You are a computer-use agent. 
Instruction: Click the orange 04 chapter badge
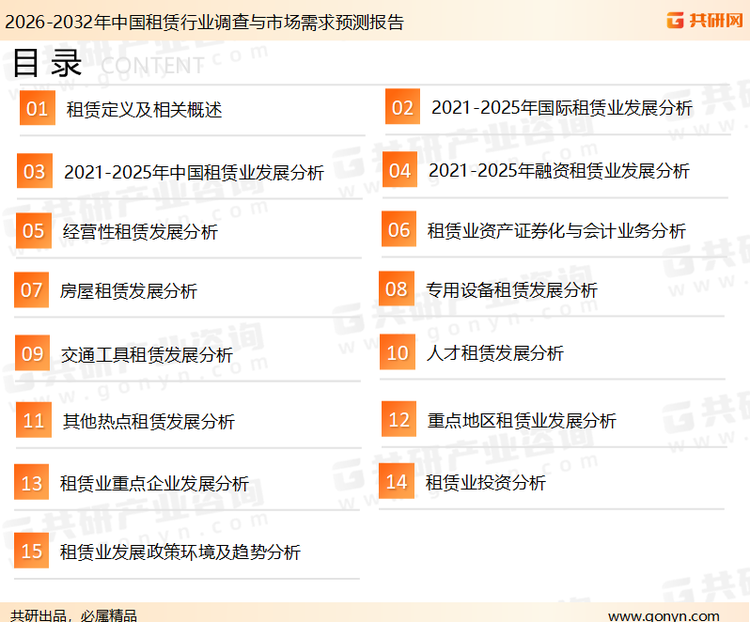tap(400, 169)
